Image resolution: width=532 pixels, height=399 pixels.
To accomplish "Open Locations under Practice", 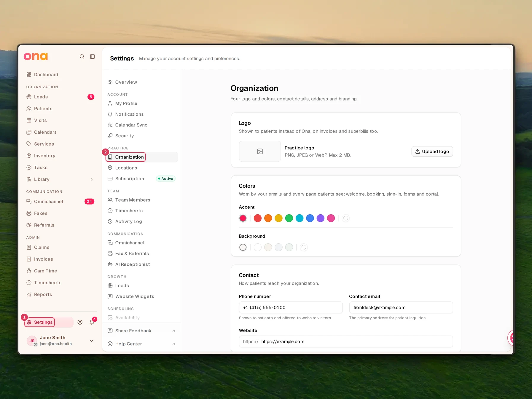I will tap(142, 168).
